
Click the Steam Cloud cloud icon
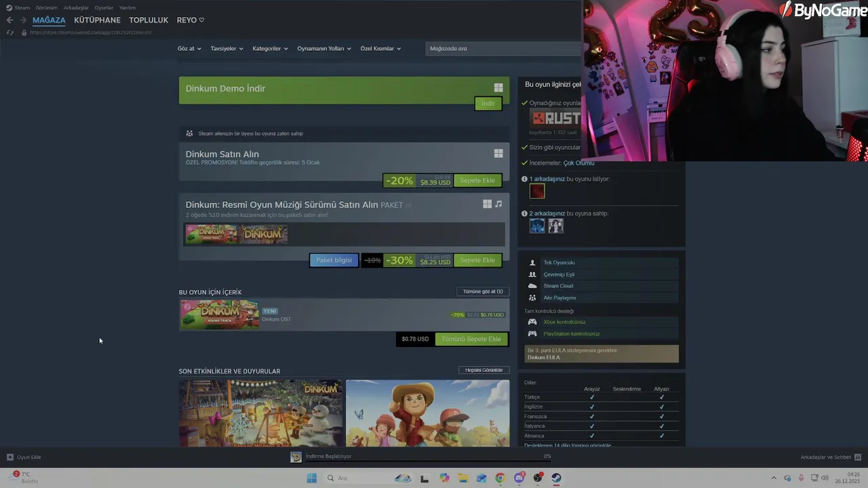tap(532, 286)
